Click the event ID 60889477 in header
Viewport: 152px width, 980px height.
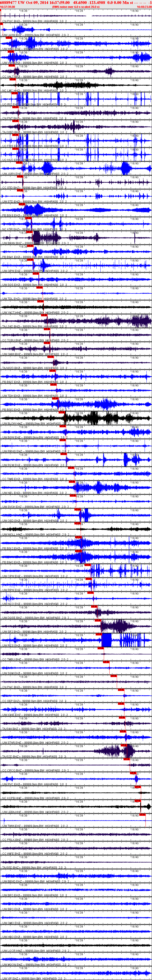tap(8, 2)
